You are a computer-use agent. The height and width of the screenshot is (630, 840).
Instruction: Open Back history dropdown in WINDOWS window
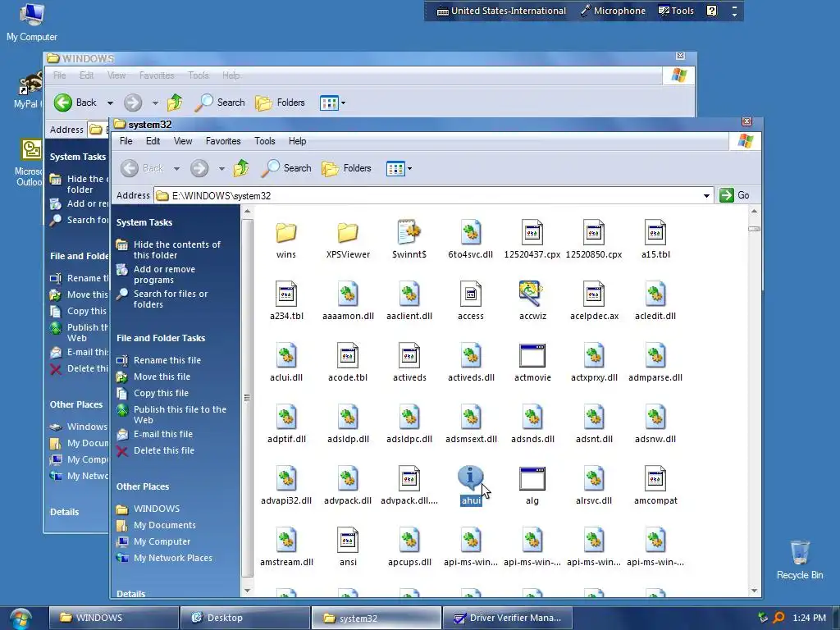coord(110,103)
